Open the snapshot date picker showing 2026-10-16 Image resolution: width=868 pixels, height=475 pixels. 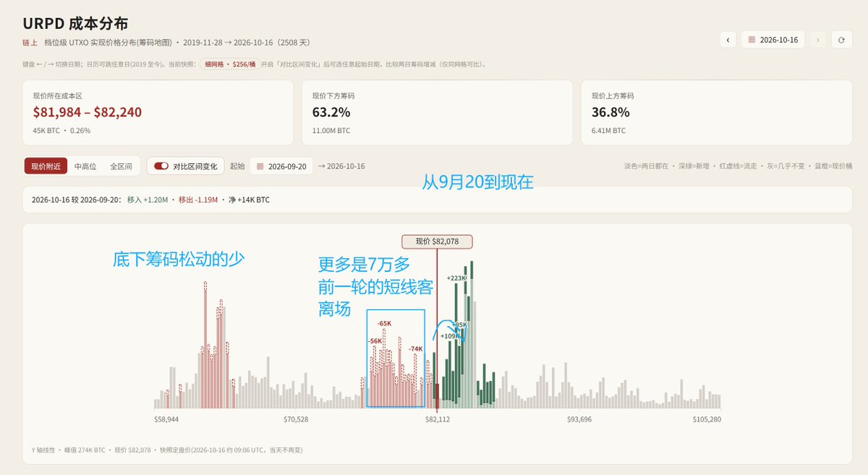point(773,40)
